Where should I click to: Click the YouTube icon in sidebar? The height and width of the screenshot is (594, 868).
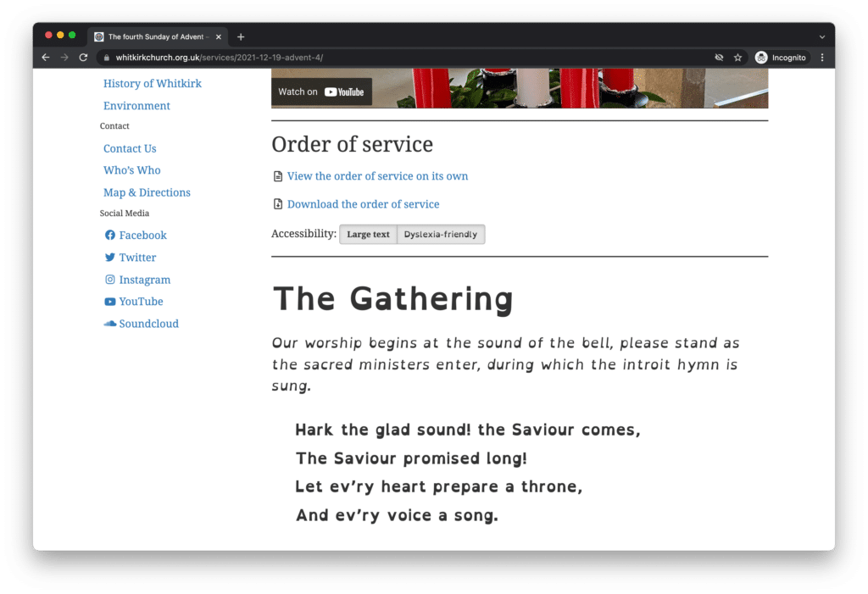(x=110, y=302)
